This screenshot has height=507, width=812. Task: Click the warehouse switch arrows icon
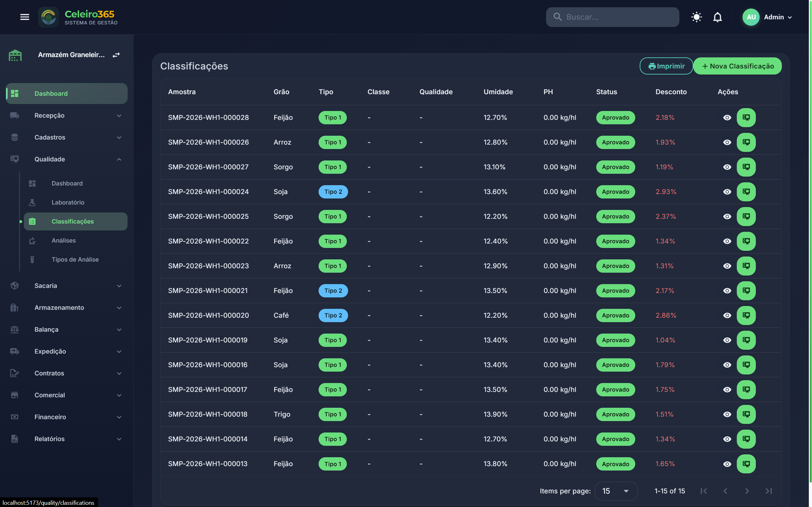click(x=116, y=55)
